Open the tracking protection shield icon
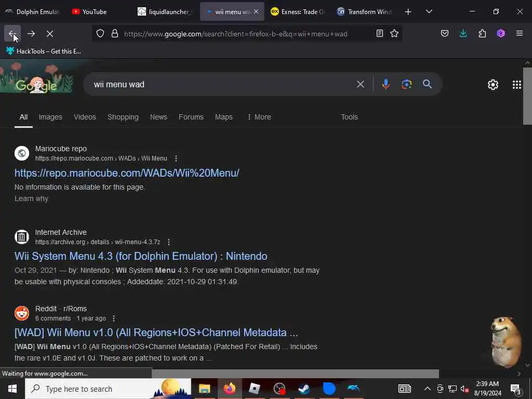532x399 pixels. click(x=100, y=34)
